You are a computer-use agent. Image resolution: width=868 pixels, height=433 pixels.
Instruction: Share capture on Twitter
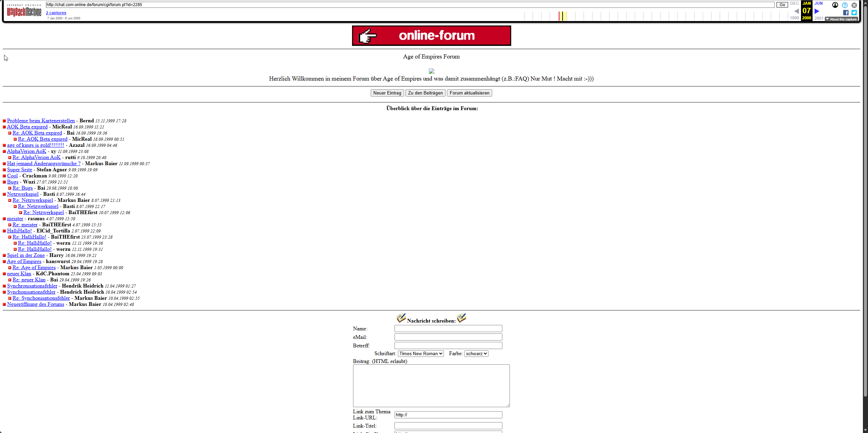[854, 13]
